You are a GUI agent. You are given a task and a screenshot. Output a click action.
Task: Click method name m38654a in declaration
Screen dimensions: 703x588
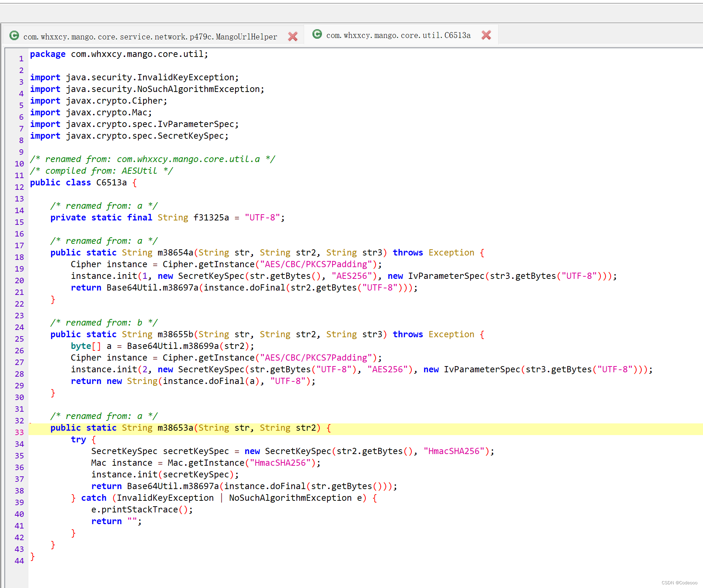click(x=175, y=253)
